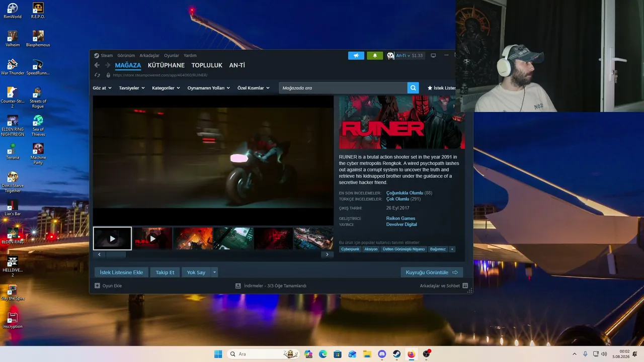644x362 pixels.
Task: Click İstek Listesine Ekle button
Action: coord(121,273)
